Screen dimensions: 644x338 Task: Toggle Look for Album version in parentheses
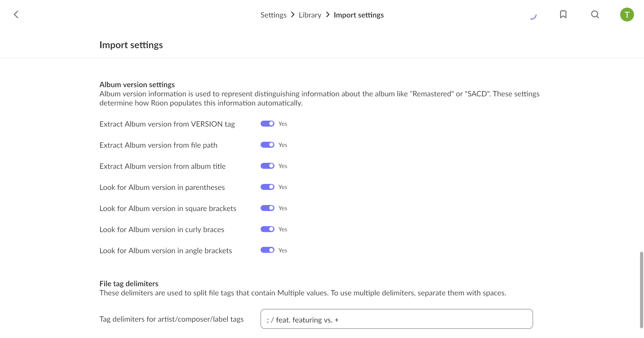(x=267, y=187)
